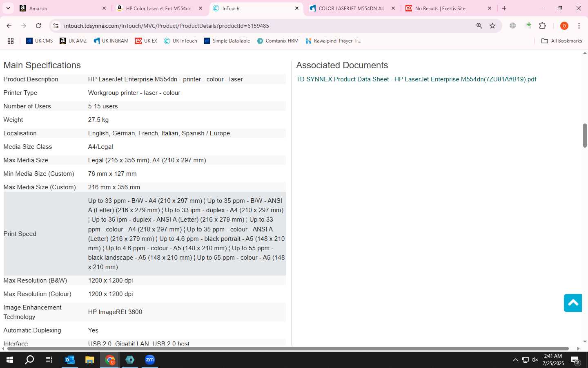Image resolution: width=588 pixels, height=368 pixels.
Task: Select 'Workgroup printer - laser - colour' text
Action: coord(134,93)
